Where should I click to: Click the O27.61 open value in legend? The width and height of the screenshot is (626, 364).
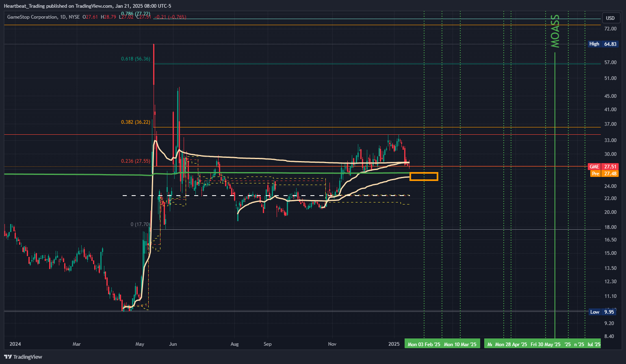[90, 17]
